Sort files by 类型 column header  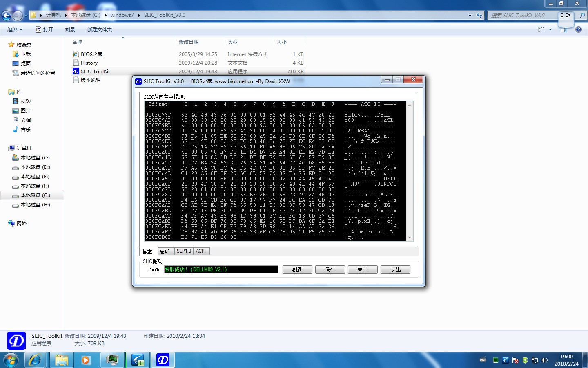[x=233, y=42]
